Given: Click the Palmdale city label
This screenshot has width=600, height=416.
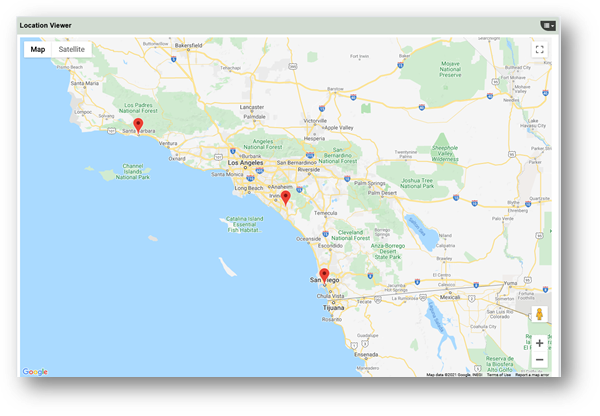Looking at the screenshot, I should [254, 117].
